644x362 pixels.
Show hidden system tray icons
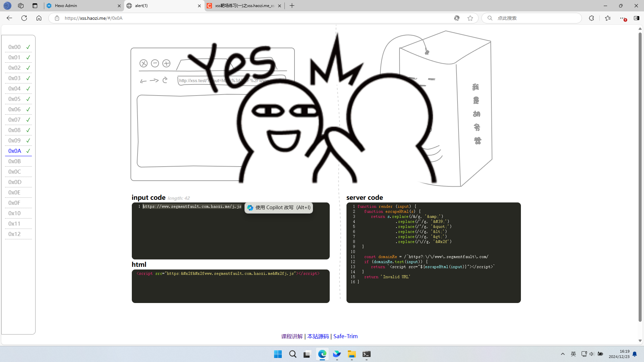[x=563, y=354]
